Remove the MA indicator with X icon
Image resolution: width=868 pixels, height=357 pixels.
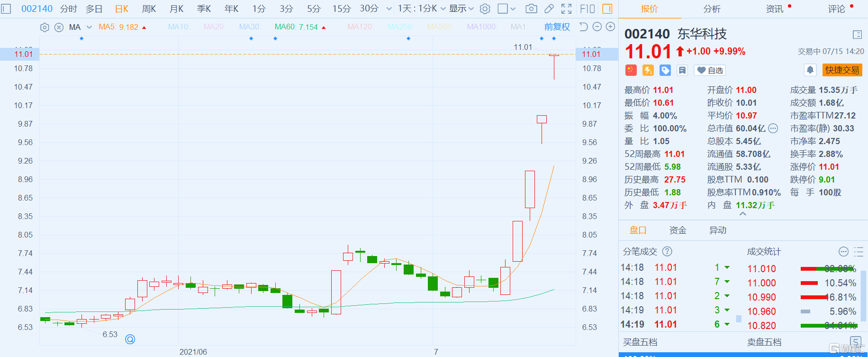[59, 27]
